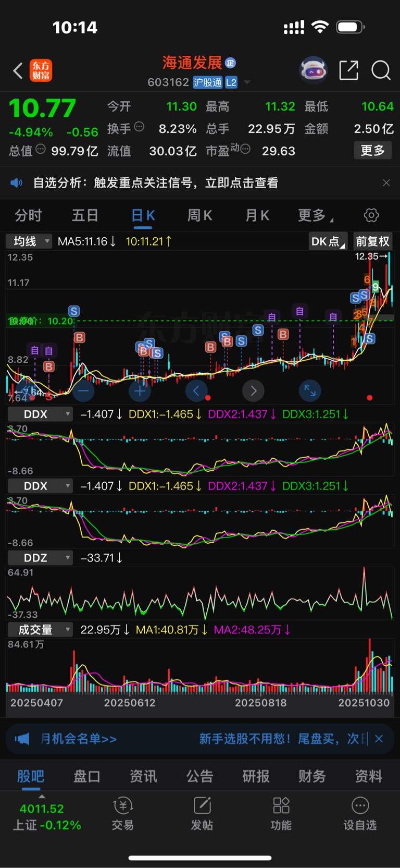The height and width of the screenshot is (868, 400).
Task: Switch to the 分时 chart tab
Action: (28, 215)
